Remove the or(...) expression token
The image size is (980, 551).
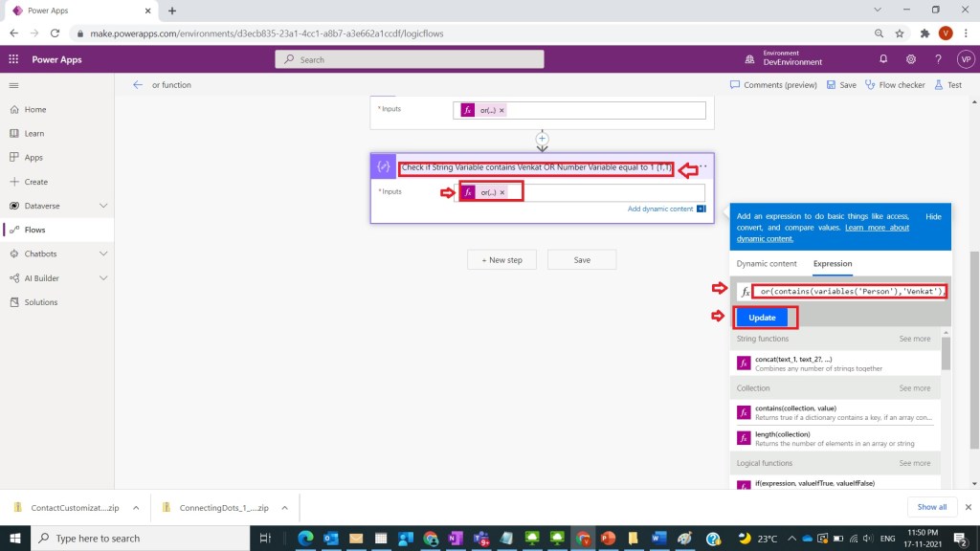(501, 192)
